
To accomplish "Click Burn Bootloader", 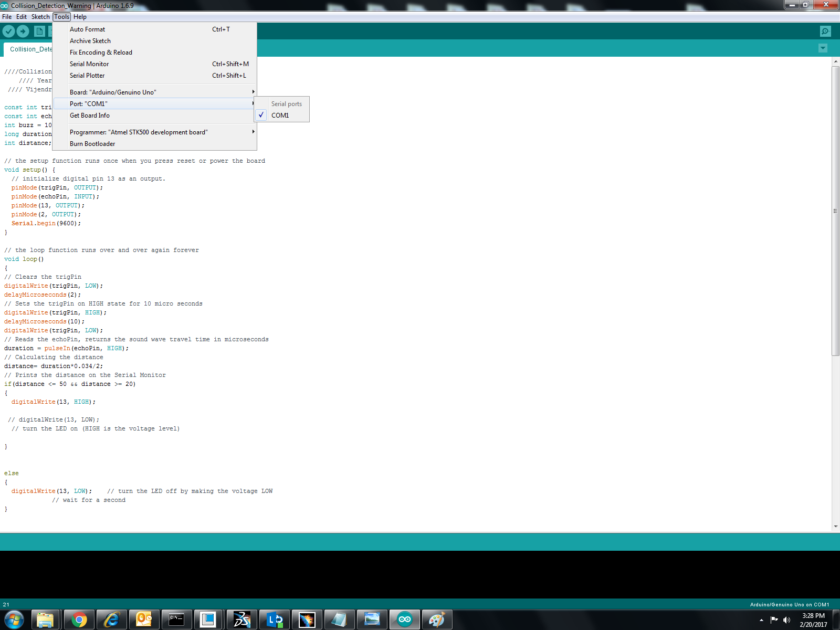I will click(x=92, y=143).
